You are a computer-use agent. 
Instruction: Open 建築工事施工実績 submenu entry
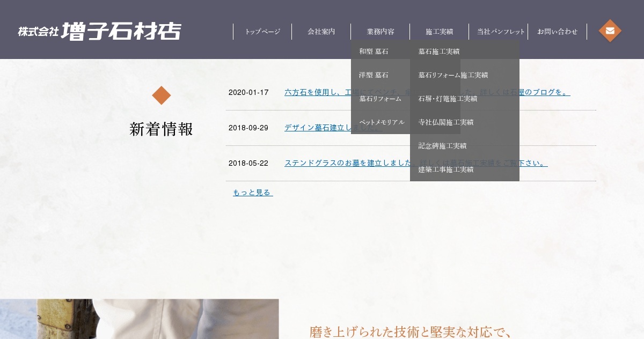point(465,169)
